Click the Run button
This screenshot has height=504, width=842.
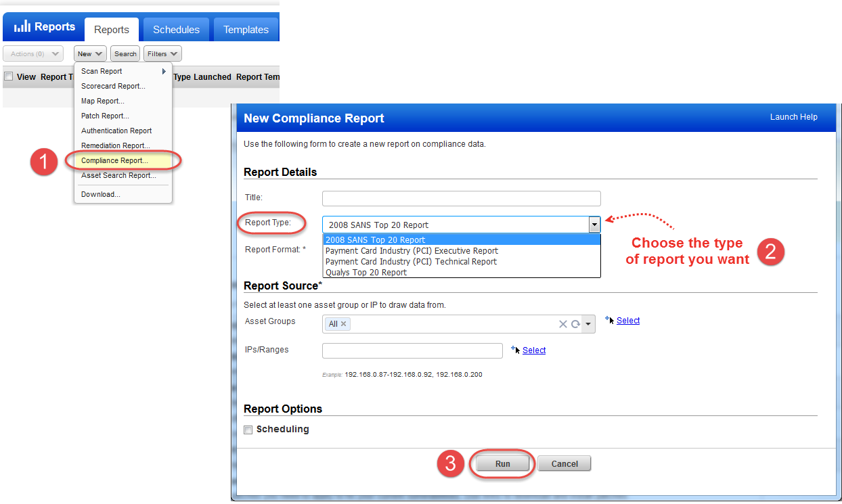[502, 463]
